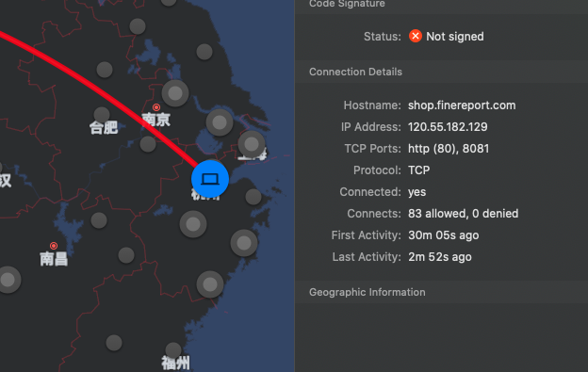The width and height of the screenshot is (588, 372).
Task: Click the First Activity: label
Action: point(366,235)
